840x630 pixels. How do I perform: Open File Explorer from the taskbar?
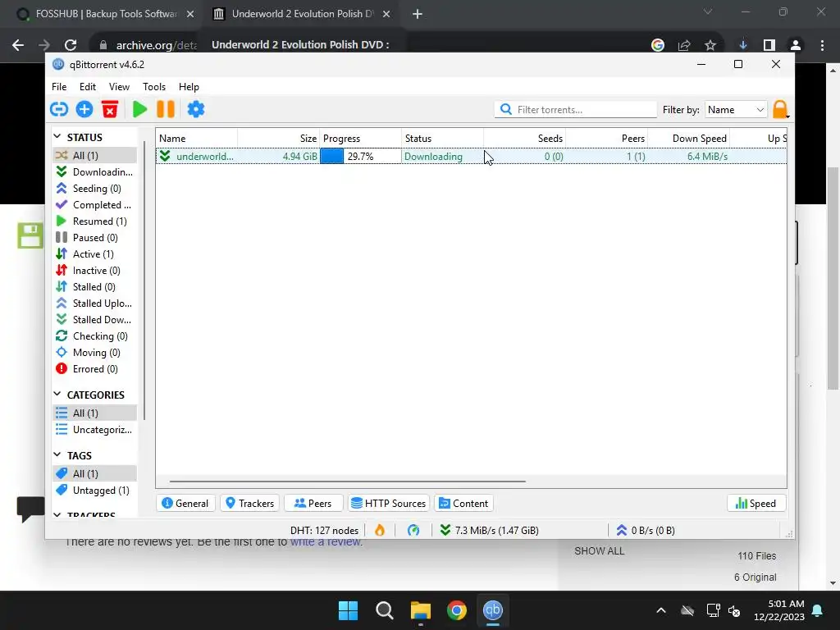pyautogui.click(x=421, y=610)
